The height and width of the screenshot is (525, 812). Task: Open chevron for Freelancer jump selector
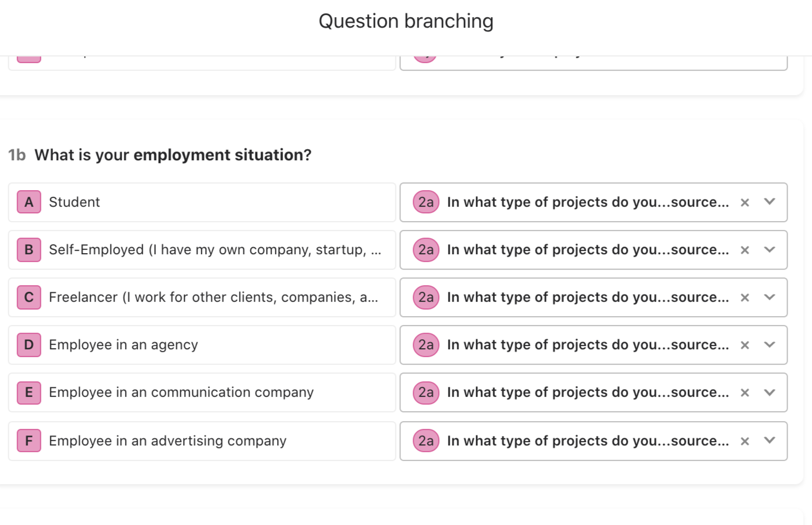click(x=769, y=297)
